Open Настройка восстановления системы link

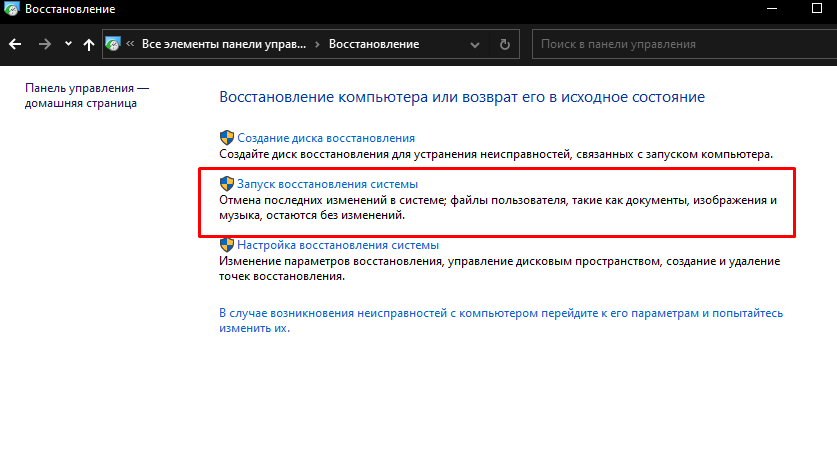pos(337,245)
